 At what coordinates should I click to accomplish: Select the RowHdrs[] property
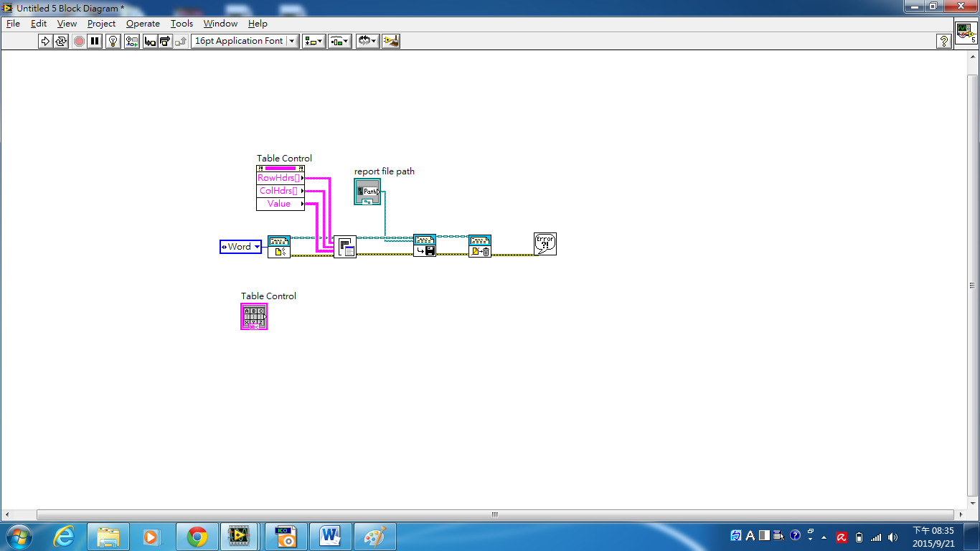coord(281,178)
